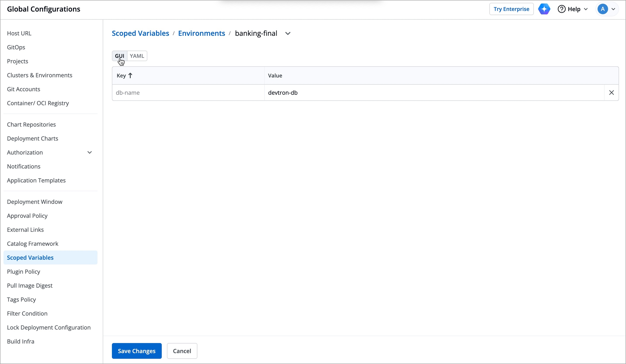Click the Help question mark icon
The height and width of the screenshot is (364, 626).
point(561,9)
